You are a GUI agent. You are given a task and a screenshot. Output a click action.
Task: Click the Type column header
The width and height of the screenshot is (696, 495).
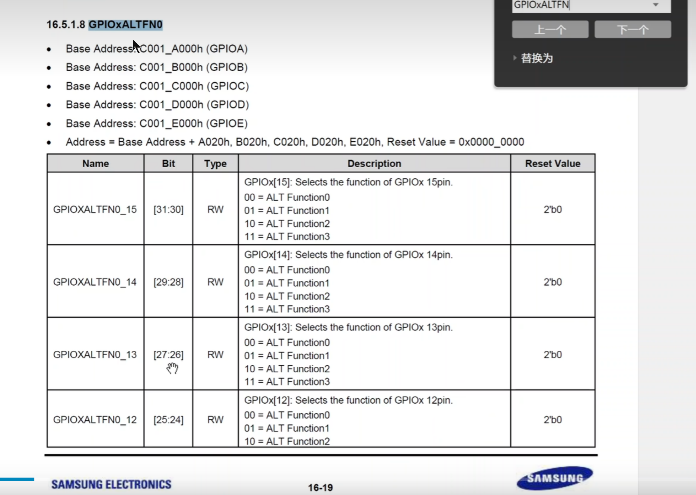coord(215,163)
